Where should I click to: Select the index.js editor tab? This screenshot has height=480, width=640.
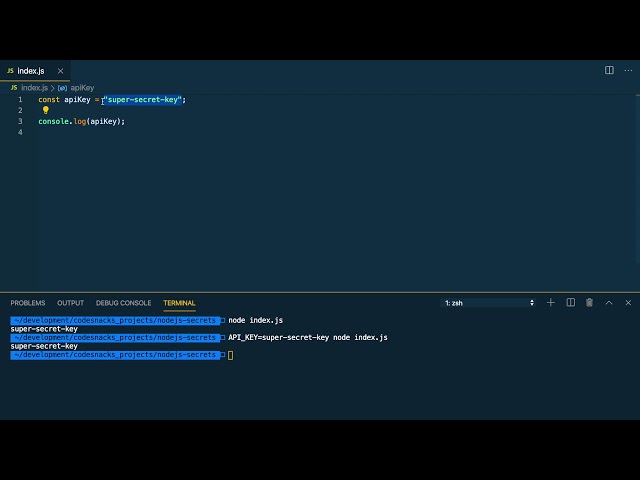point(35,71)
